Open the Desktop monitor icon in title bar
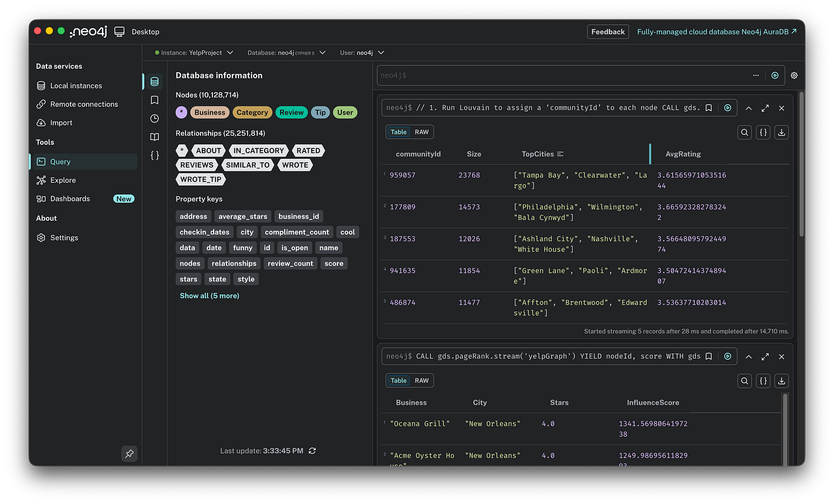Viewport: 834px width, 504px height. [x=119, y=31]
